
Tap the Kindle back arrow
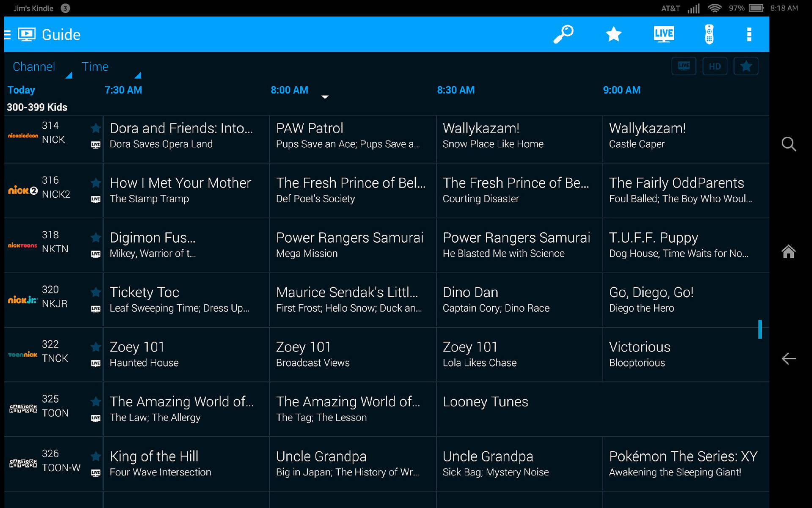pos(788,359)
